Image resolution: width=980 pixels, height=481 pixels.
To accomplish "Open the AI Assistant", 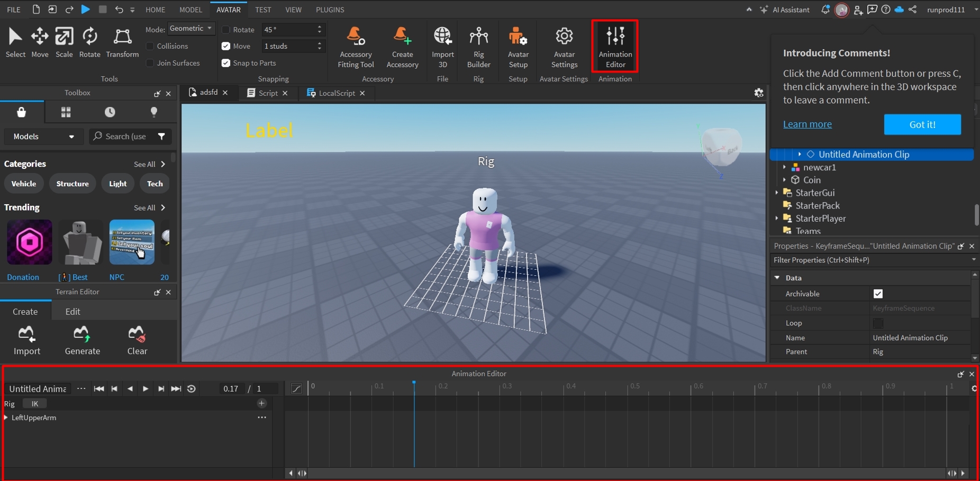I will tap(785, 10).
